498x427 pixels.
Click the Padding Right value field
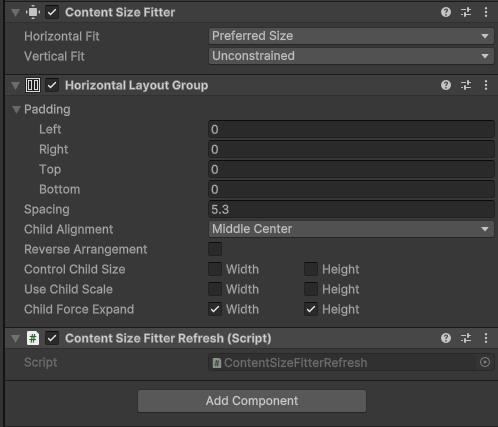click(x=351, y=149)
